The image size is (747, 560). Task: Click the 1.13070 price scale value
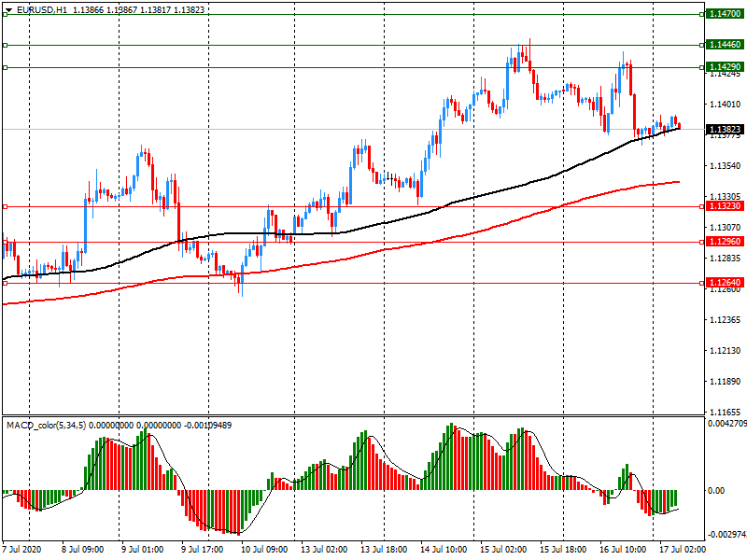726,228
